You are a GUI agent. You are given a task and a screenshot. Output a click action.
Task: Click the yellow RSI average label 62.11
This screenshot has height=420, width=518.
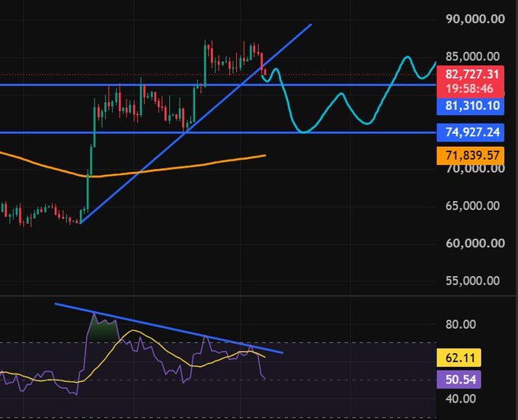coord(459,358)
